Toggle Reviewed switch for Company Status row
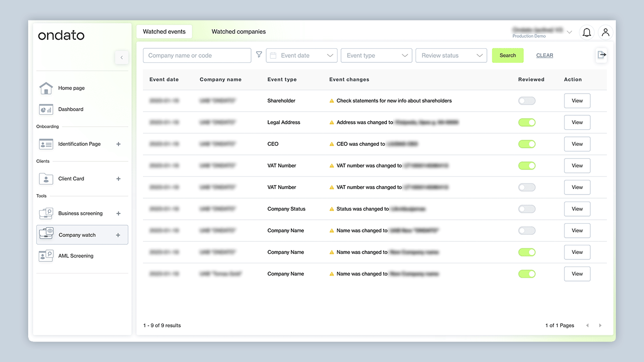Viewport: 644px width, 362px height. pos(527,209)
